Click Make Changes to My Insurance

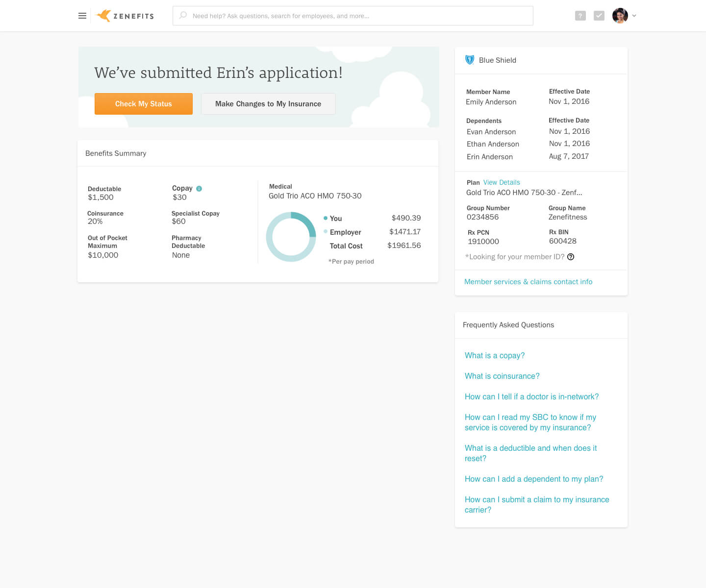click(x=268, y=104)
